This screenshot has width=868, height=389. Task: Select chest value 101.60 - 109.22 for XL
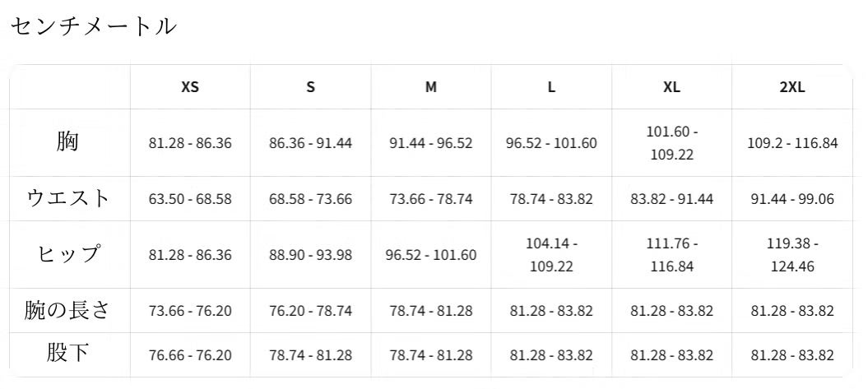671,143
